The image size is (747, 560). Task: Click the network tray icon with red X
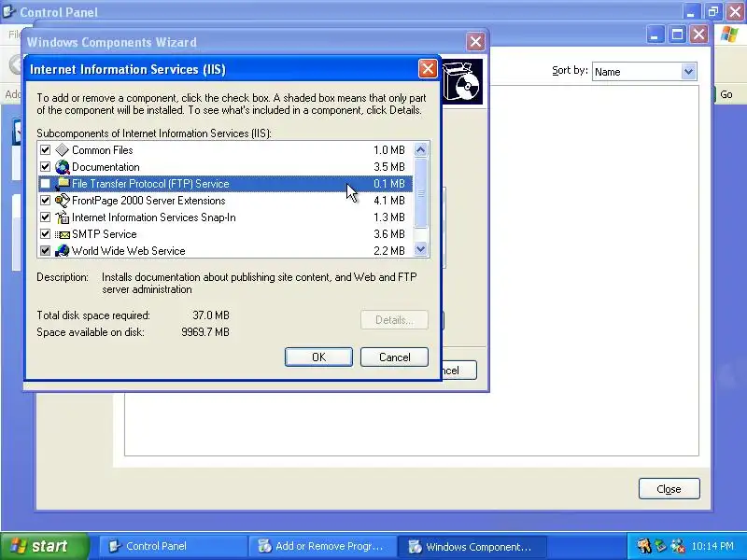point(678,546)
